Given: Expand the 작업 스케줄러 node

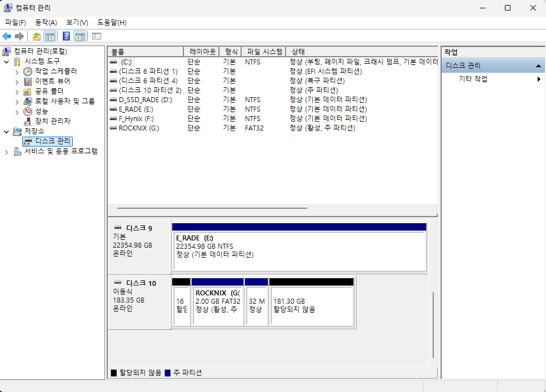Looking at the screenshot, I should click(x=17, y=72).
